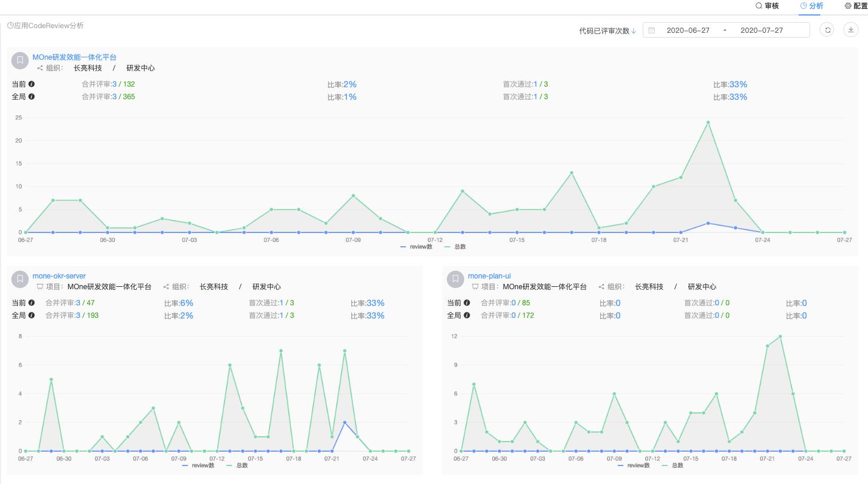The image size is (868, 484).
Task: Click the info icon beside 全局 in mone-okr-server panel
Action: (x=32, y=315)
